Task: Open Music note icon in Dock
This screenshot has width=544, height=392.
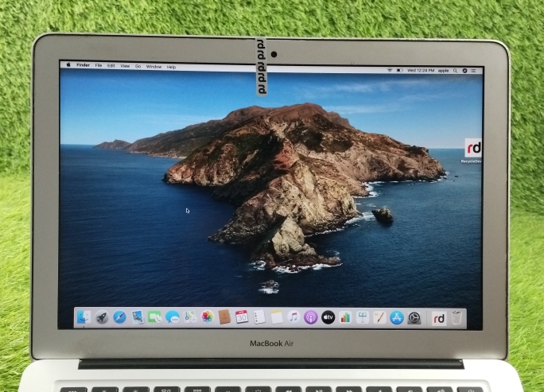Action: [x=293, y=317]
